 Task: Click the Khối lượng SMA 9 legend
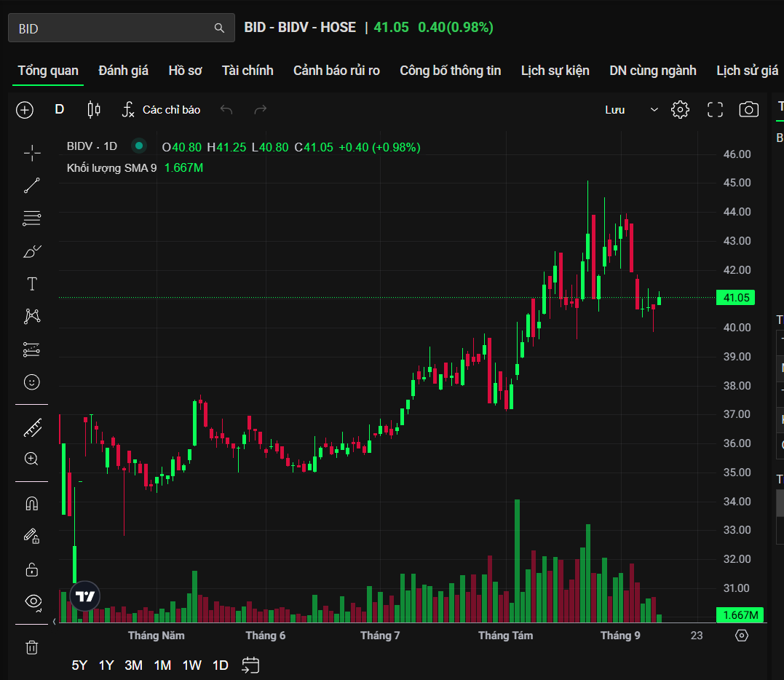(111, 168)
